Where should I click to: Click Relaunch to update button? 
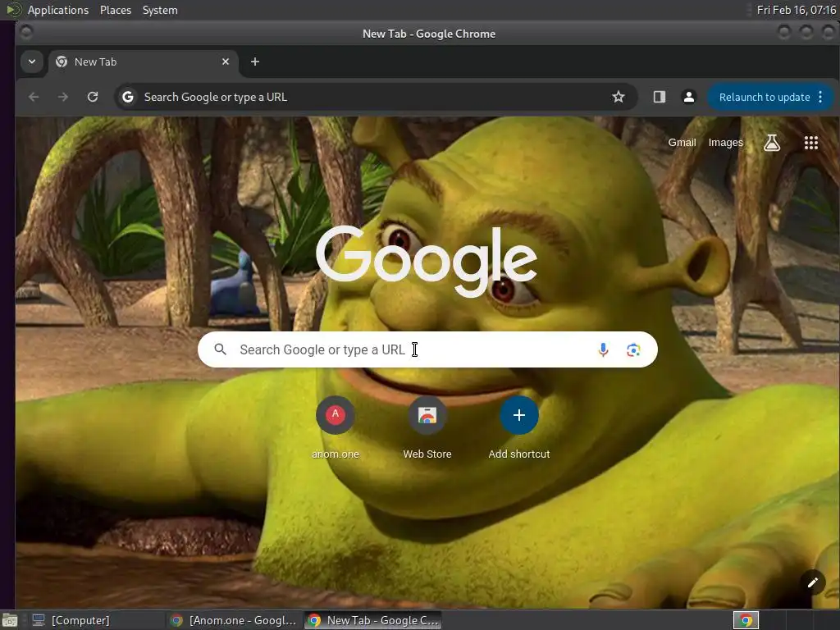(764, 97)
